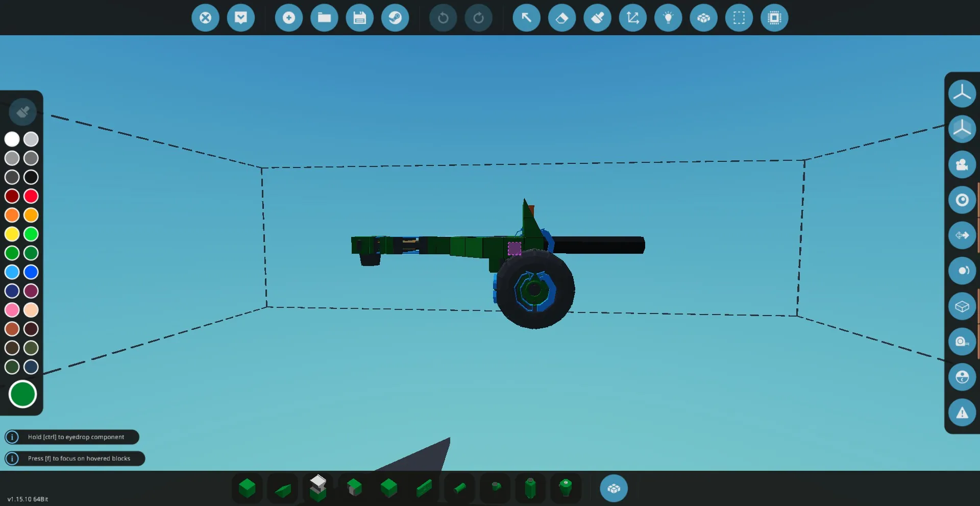This screenshot has height=506, width=980.
Task: Open the load vehicle folder icon
Action: (x=324, y=18)
